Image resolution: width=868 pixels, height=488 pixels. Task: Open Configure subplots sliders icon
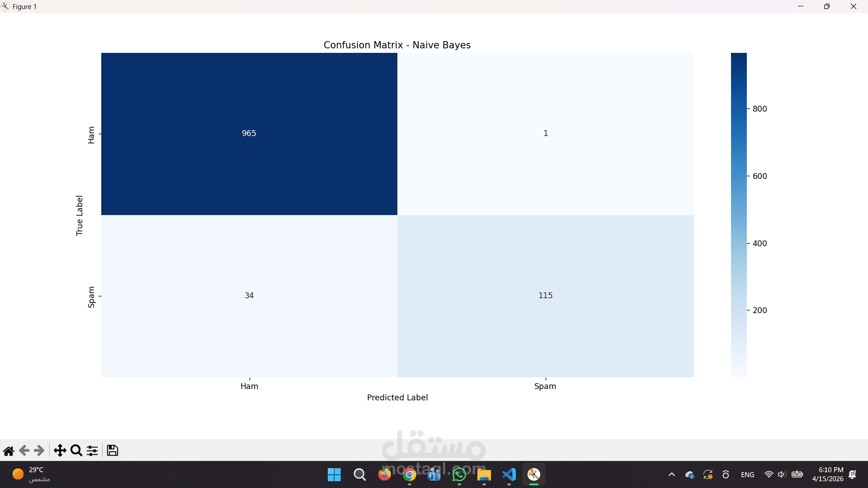tap(92, 450)
